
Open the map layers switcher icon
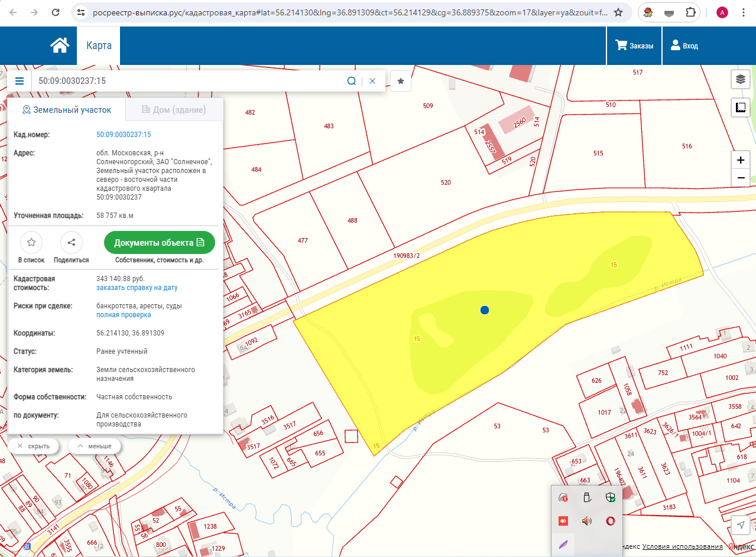(x=740, y=79)
